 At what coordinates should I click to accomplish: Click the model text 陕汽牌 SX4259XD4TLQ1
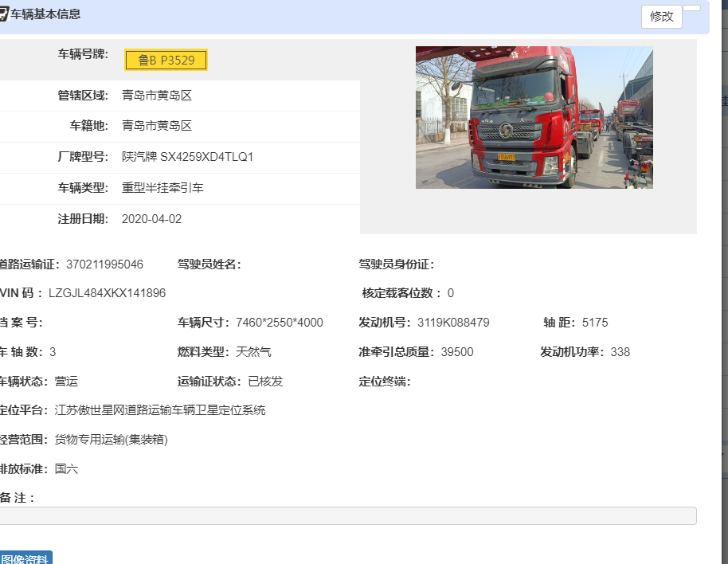[x=187, y=157]
